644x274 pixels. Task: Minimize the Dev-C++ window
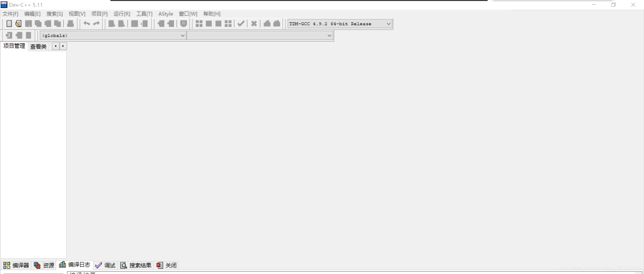click(594, 5)
